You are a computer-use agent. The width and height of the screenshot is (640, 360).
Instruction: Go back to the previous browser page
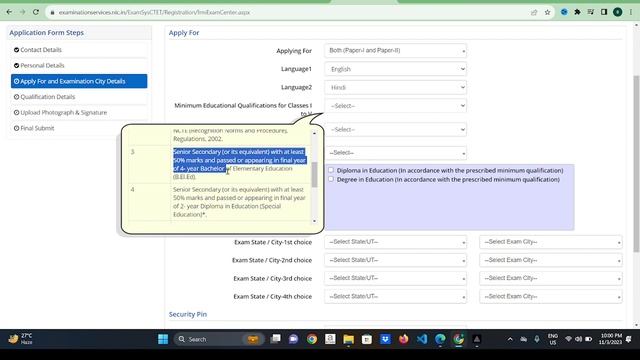pyautogui.click(x=9, y=12)
